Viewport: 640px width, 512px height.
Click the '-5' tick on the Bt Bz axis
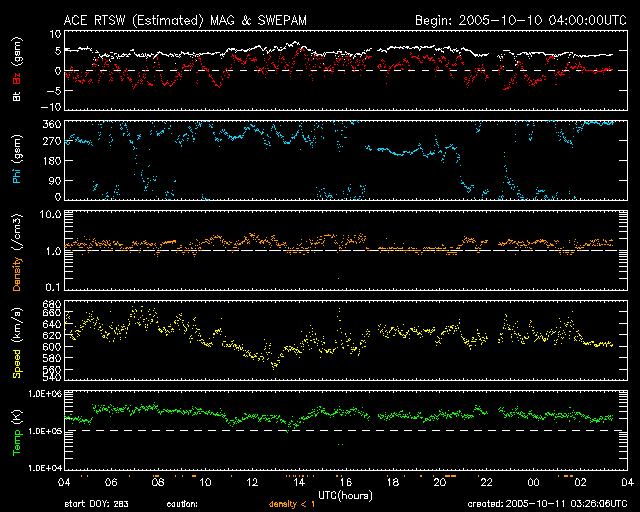point(53,91)
